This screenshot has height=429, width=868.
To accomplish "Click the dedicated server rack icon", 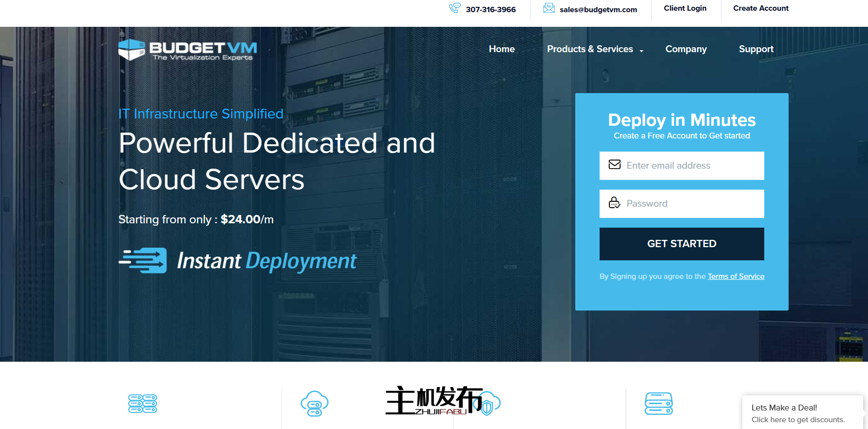I will pos(143,404).
